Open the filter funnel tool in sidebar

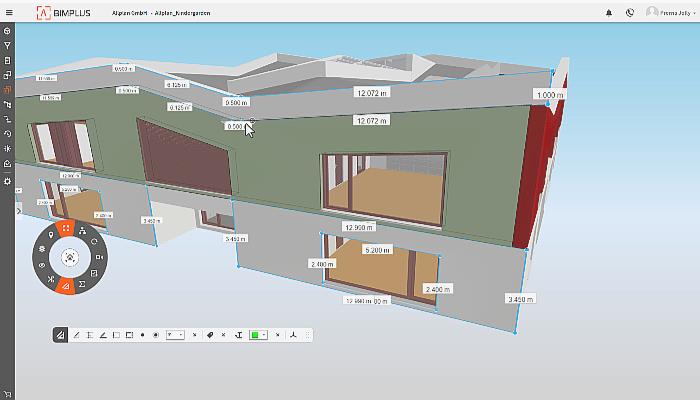coord(7,46)
